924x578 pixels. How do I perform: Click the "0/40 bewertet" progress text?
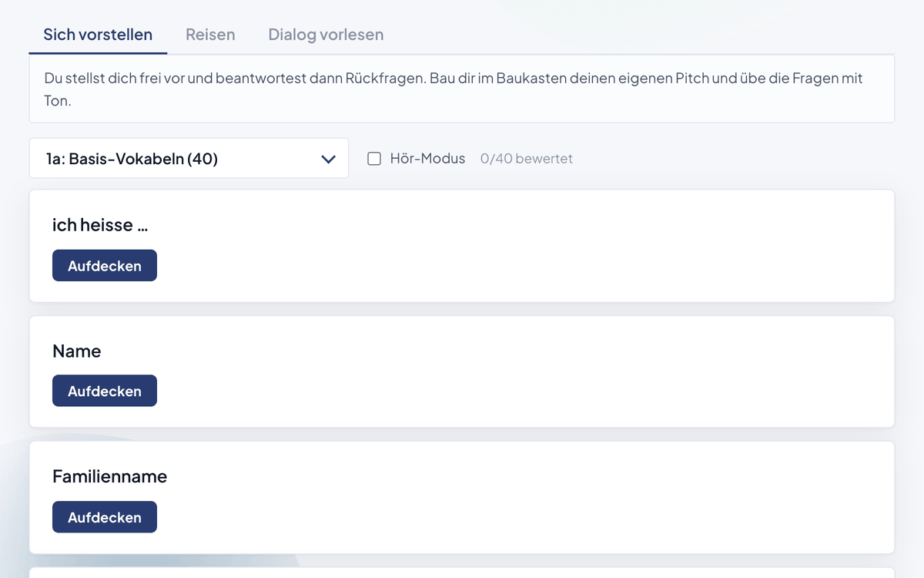(526, 159)
